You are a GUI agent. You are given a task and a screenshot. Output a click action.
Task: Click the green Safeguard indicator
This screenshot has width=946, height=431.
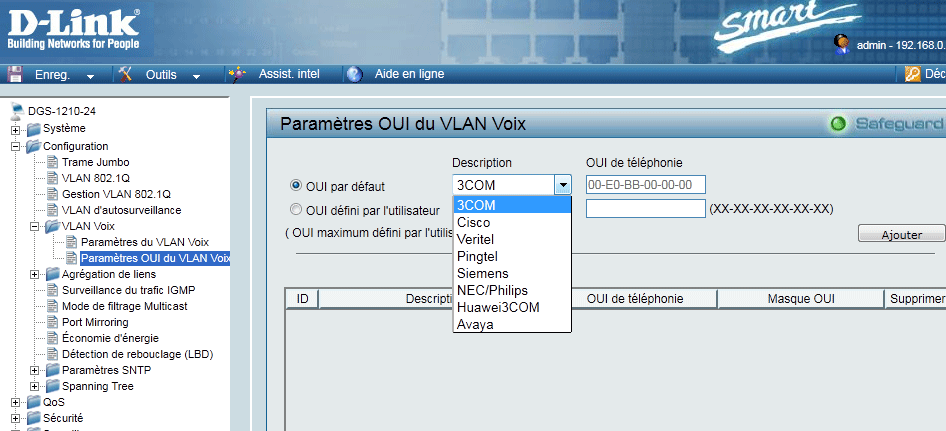click(839, 124)
